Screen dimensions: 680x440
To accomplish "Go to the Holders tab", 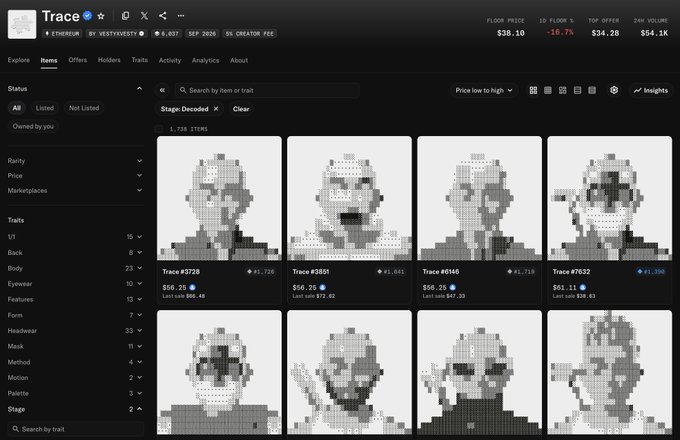I will click(x=109, y=60).
